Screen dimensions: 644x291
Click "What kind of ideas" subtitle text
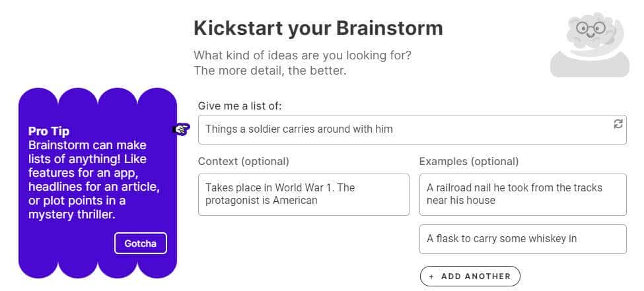tap(303, 55)
